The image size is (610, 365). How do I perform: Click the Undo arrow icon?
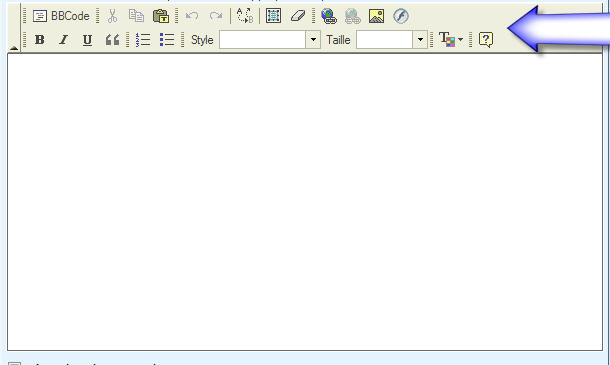(192, 16)
